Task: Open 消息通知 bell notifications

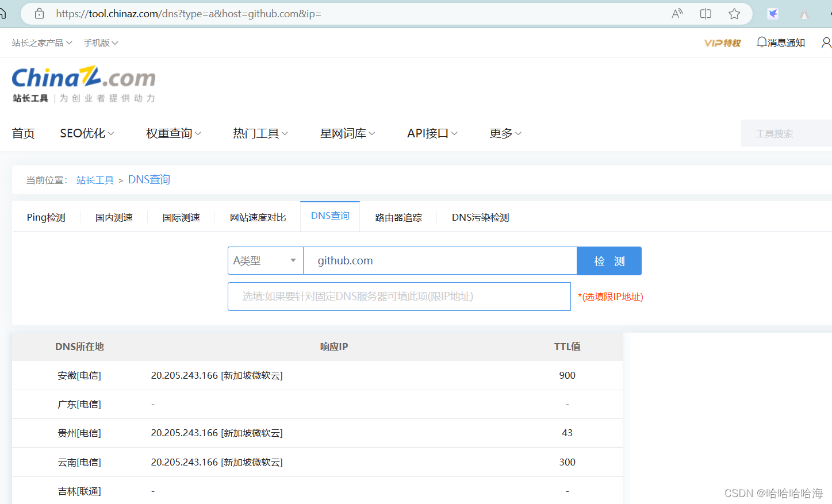Action: point(781,43)
